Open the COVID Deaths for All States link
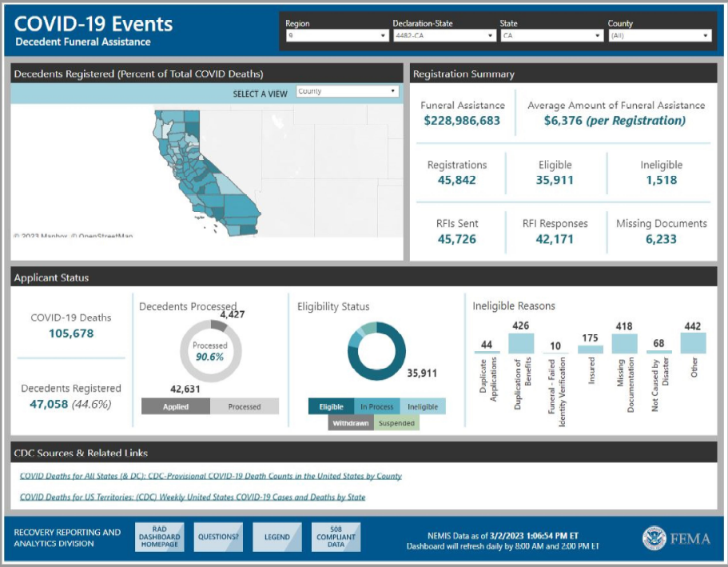The image size is (728, 567). point(210,476)
